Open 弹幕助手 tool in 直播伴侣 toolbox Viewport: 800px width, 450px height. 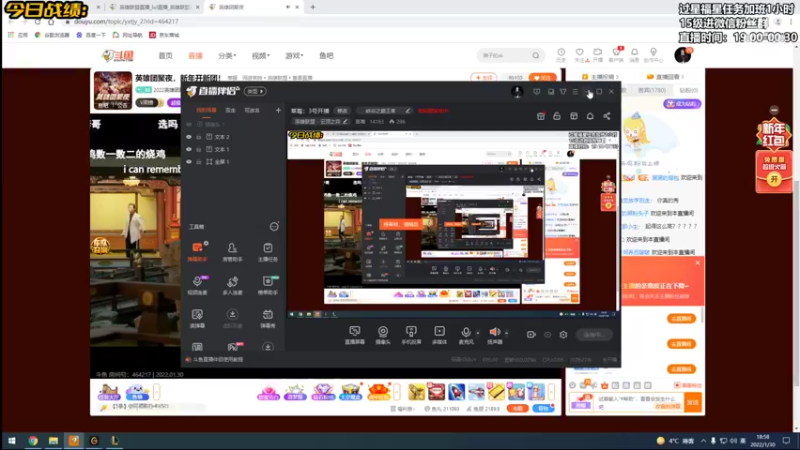tap(197, 252)
